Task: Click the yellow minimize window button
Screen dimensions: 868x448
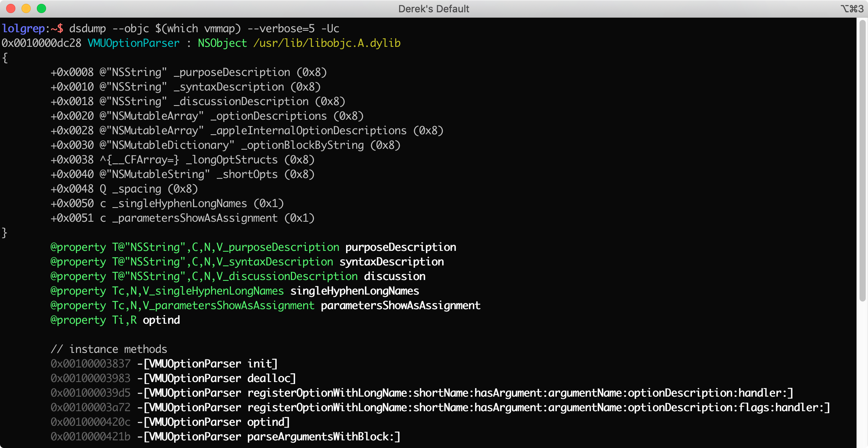Action: pos(26,8)
